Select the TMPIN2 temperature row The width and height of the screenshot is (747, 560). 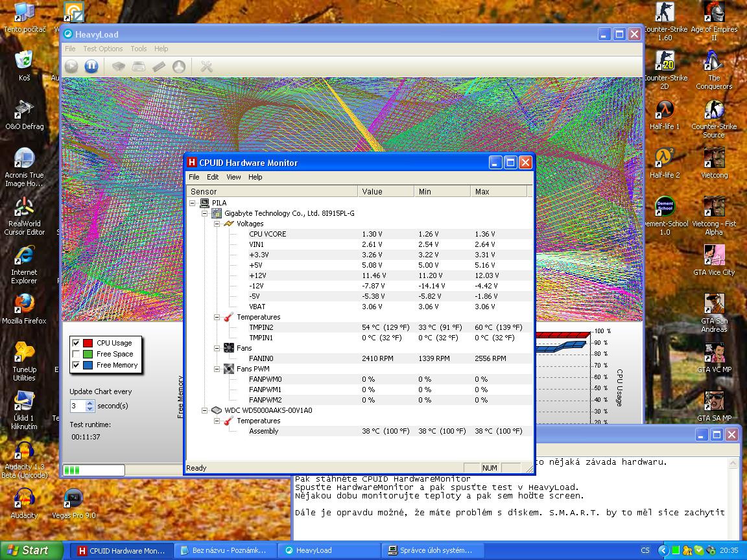(x=359, y=327)
